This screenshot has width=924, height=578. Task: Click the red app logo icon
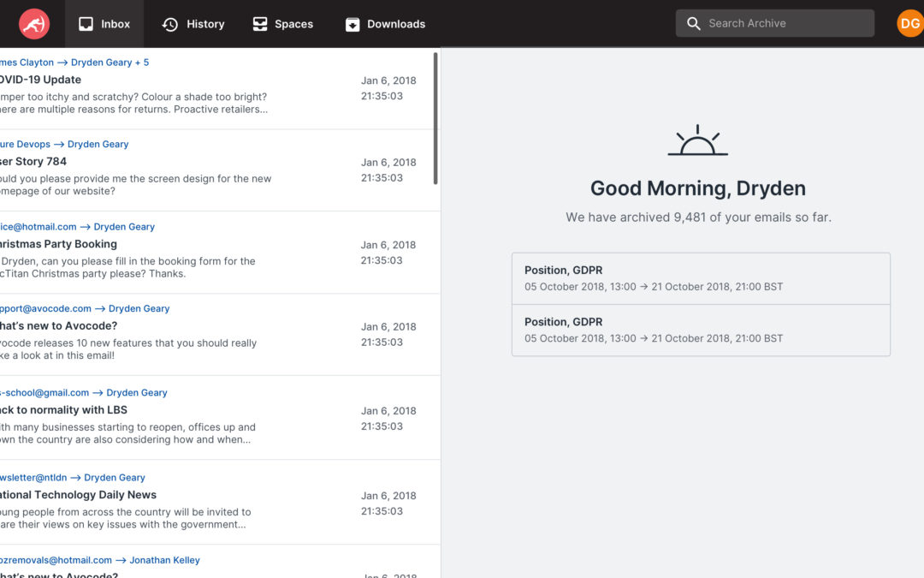click(x=34, y=24)
